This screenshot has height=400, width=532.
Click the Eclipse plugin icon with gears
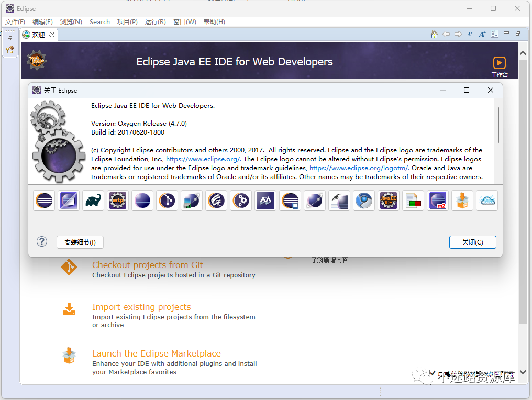(241, 201)
